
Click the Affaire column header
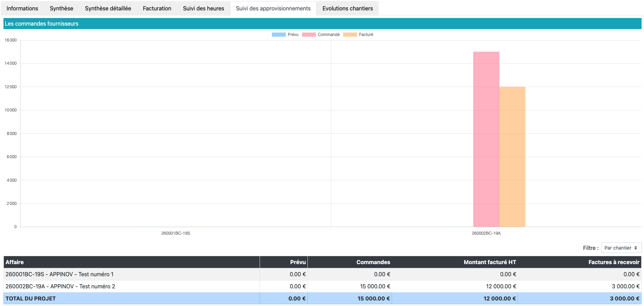15,262
